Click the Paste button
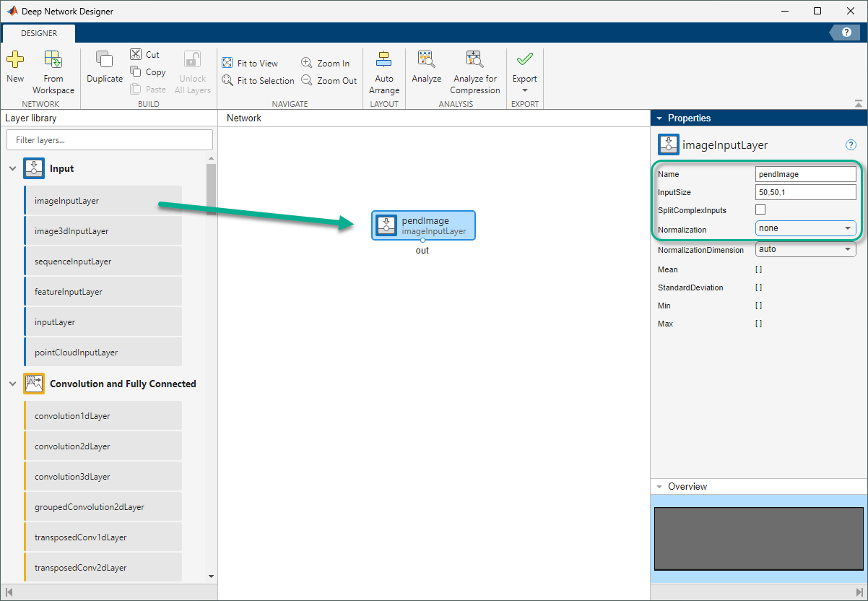Screen dimensions: 868x601 point(148,90)
